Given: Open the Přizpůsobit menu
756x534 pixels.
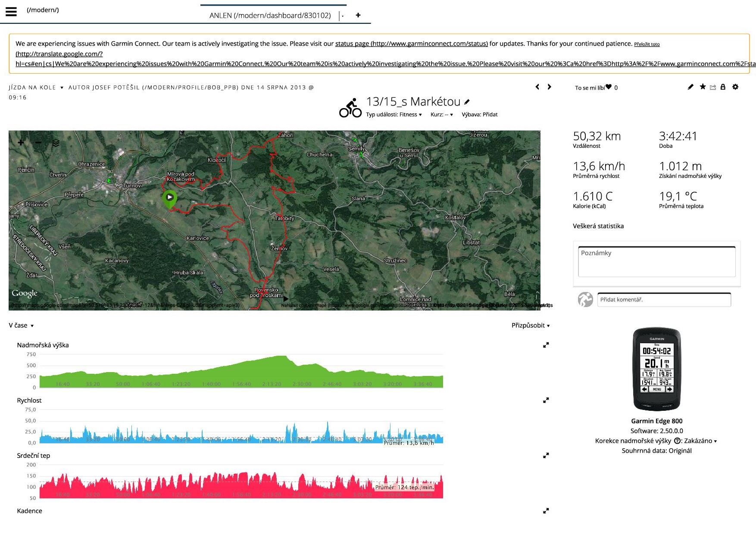Looking at the screenshot, I should tap(530, 326).
